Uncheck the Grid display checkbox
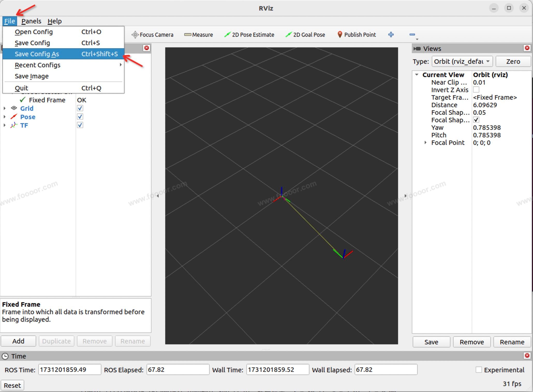Image resolution: width=533 pixels, height=392 pixels. pyautogui.click(x=80, y=108)
